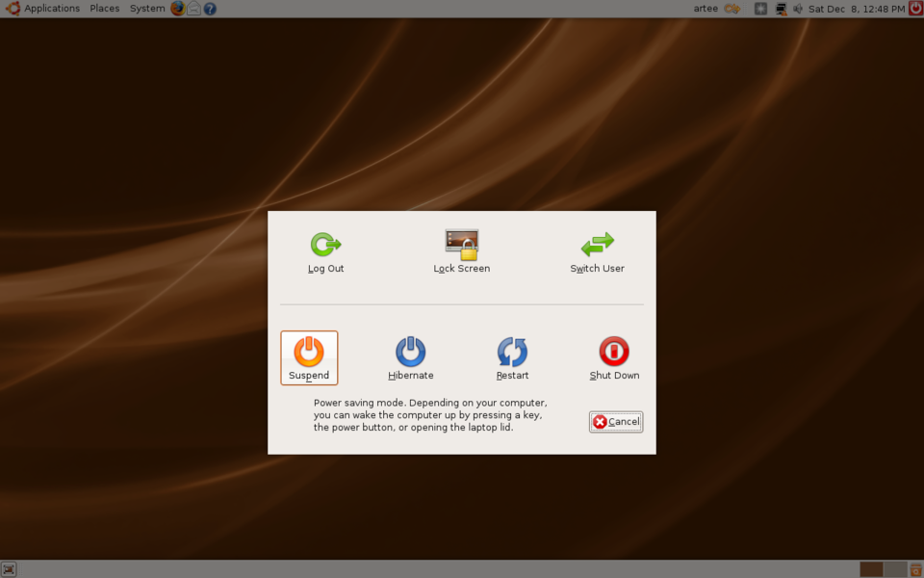Viewport: 924px width, 578px height.
Task: Open the Places menu
Action: point(104,9)
